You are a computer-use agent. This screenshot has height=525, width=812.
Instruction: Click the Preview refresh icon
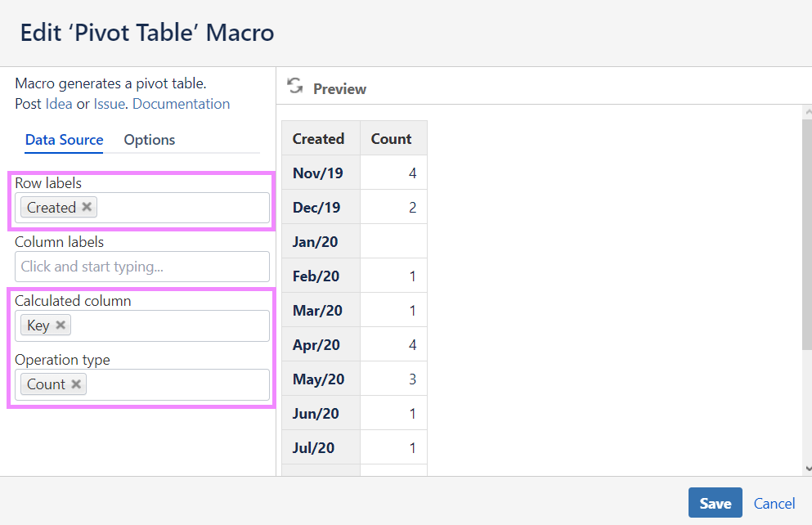click(x=295, y=87)
